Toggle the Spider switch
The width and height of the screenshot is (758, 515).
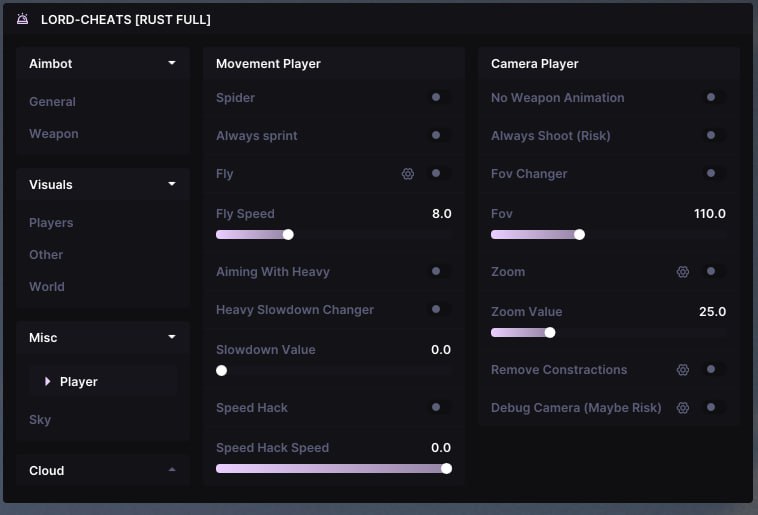[x=437, y=98]
